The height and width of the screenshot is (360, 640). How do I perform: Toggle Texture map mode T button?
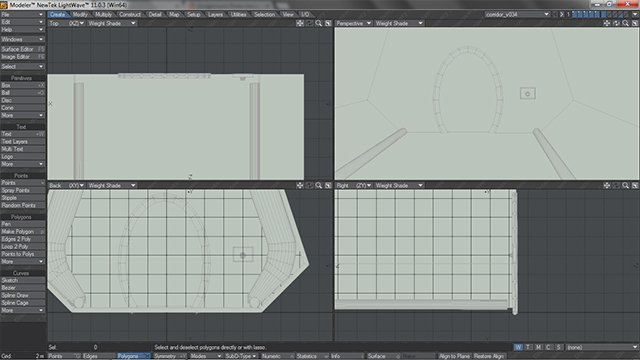click(529, 347)
